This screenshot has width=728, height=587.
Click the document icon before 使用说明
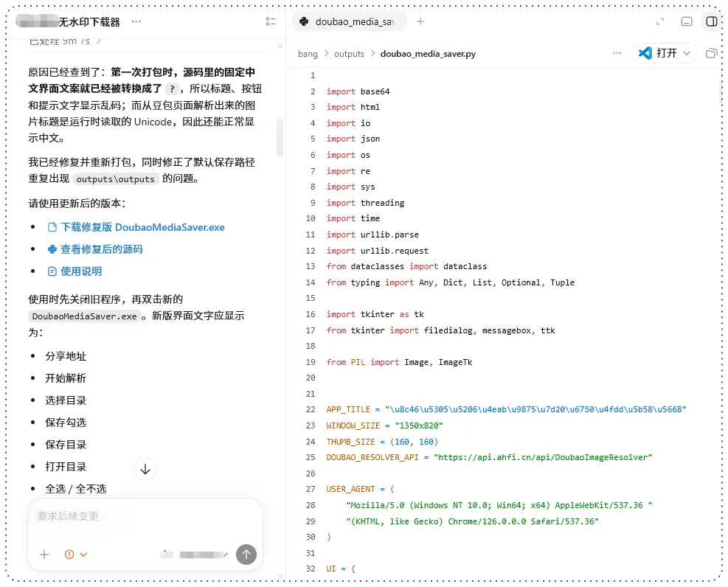pos(52,271)
